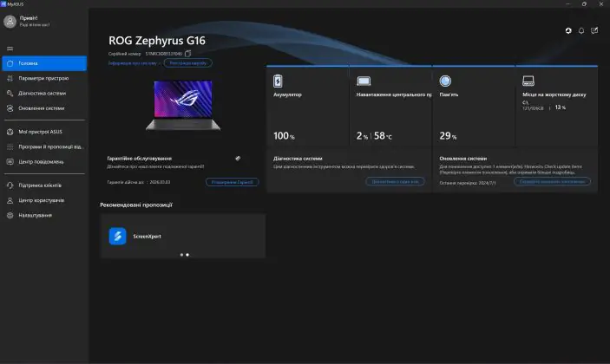Open Параметри пристрою in the sidebar

[x=44, y=79]
